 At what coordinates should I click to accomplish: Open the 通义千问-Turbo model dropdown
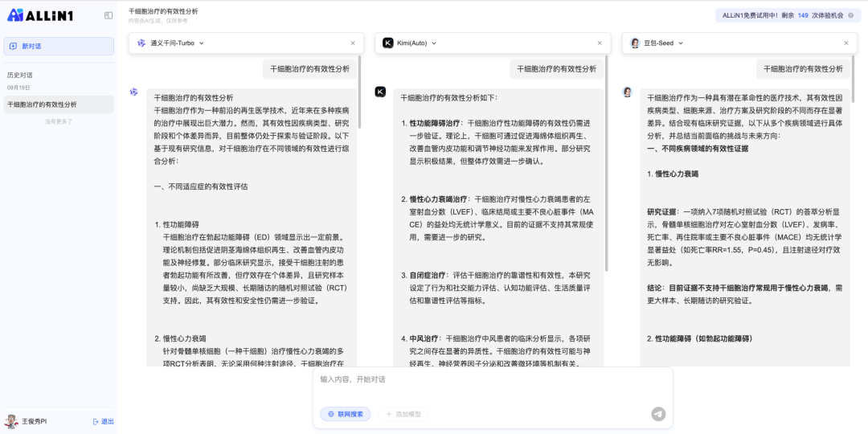click(x=202, y=43)
